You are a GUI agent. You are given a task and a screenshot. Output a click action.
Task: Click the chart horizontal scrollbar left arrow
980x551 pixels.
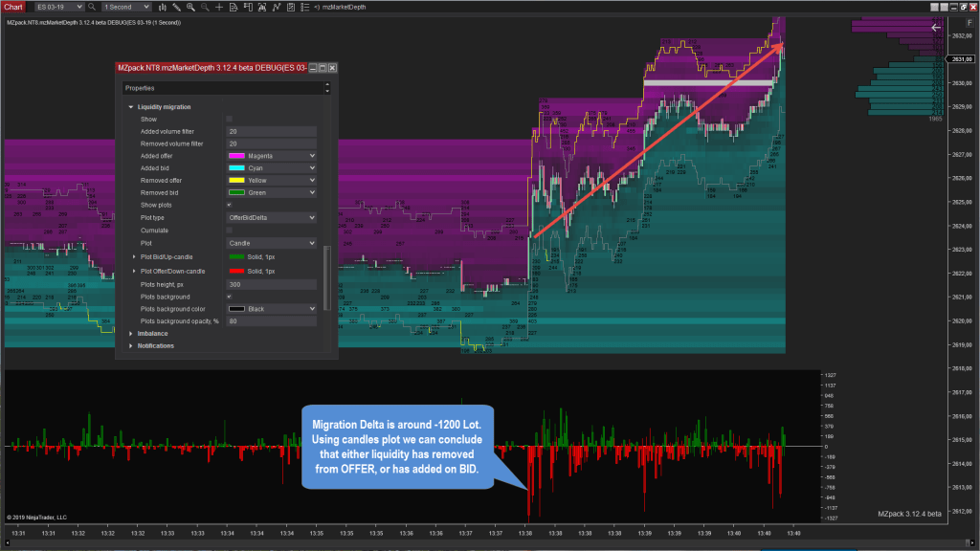coord(7,543)
